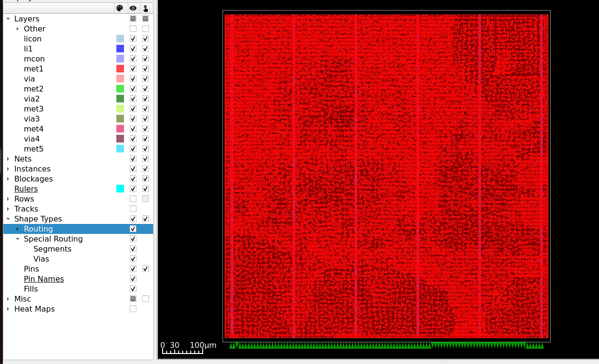
Task: Enable visibility of the Other layers
Action: click(x=133, y=29)
